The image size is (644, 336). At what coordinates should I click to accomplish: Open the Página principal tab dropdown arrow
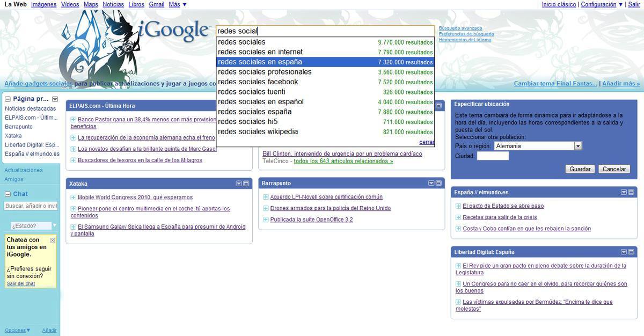coord(55,99)
